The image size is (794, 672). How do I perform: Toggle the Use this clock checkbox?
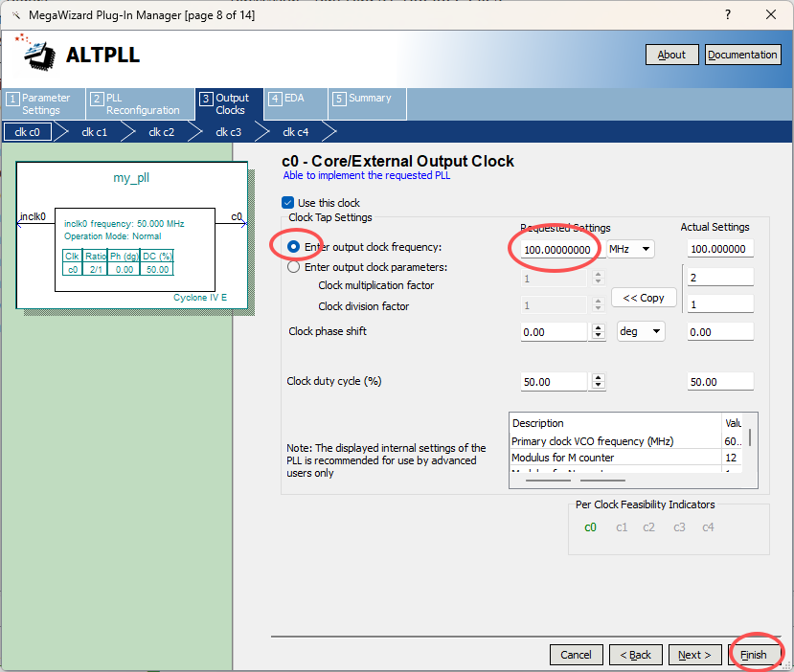287,203
